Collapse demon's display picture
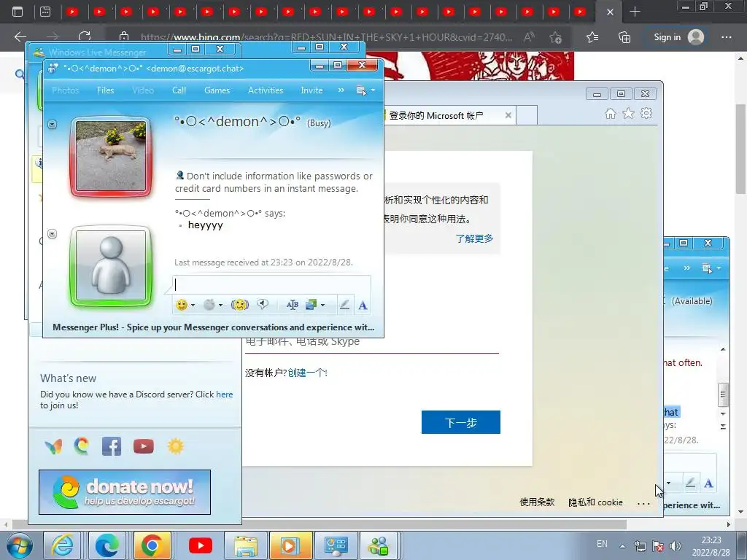The width and height of the screenshot is (747, 560). tap(53, 124)
